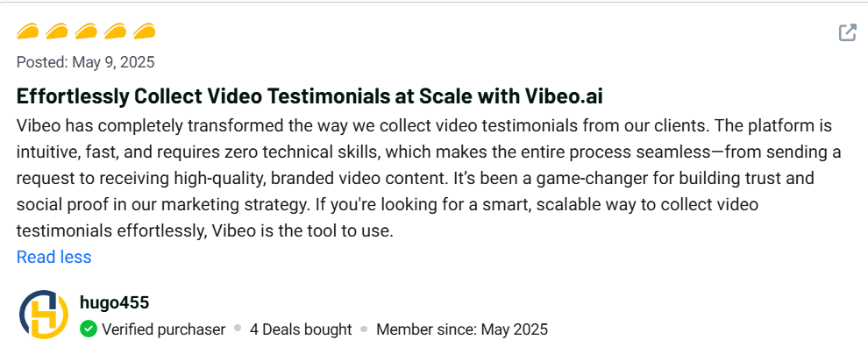The image size is (868, 354).
Task: Open review in new window icon
Action: pos(847,33)
